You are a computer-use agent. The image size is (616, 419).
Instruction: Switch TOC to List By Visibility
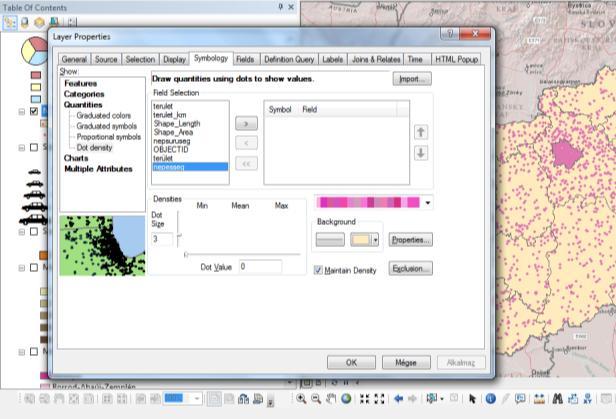click(39, 22)
